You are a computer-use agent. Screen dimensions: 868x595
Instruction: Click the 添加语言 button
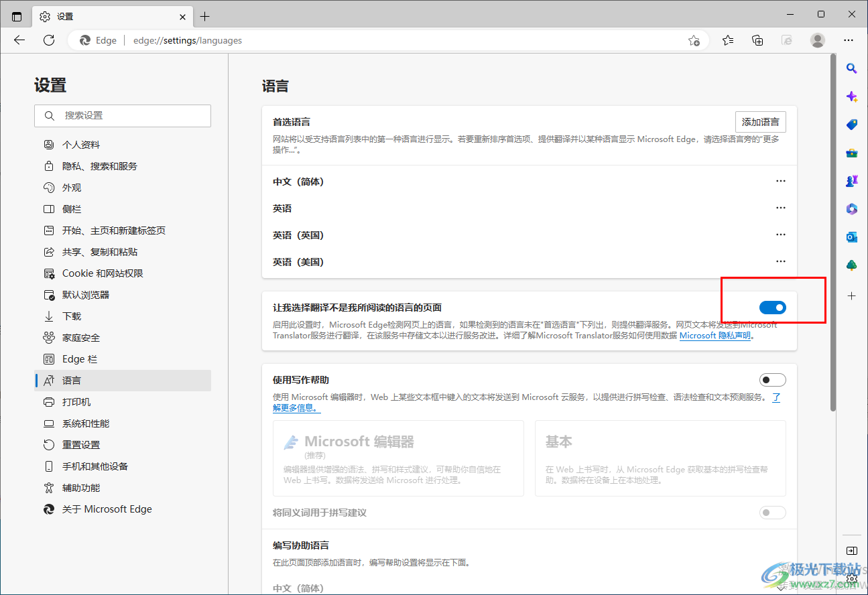761,122
